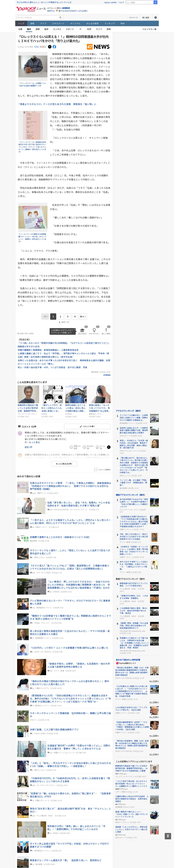This screenshot has height=868, width=174.
Task: Click the 記事に関する報告 icon link
Action: point(26,334)
